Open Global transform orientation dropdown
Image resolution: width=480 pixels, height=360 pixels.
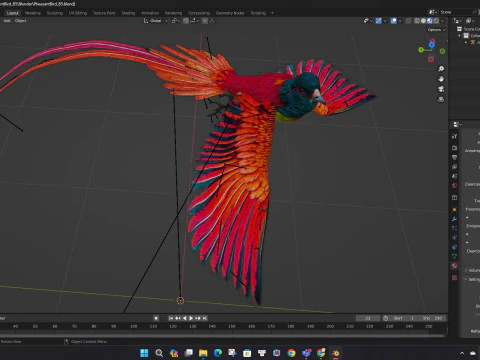[155, 21]
